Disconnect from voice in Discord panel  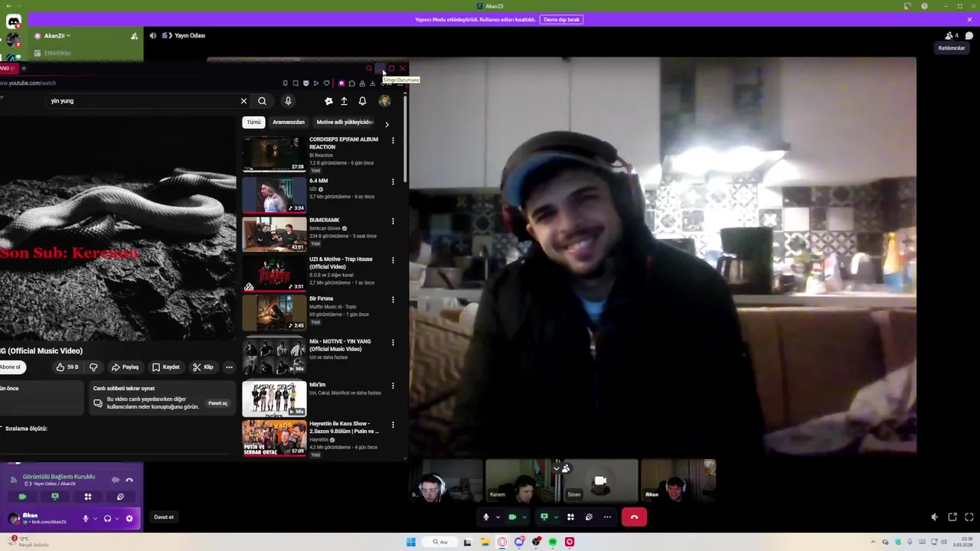point(129,480)
